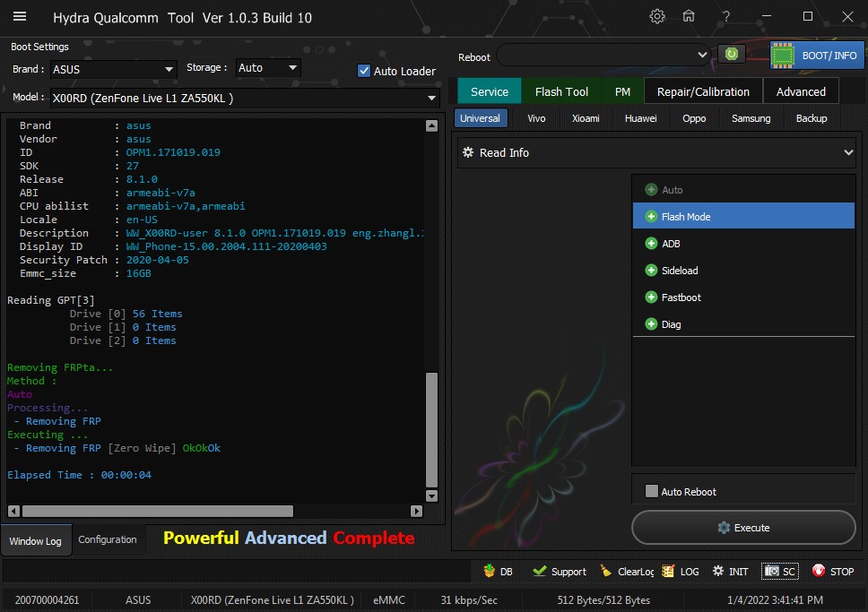Screen dimensions: 868x612
Task: Click the eMMC status bar entry
Action: coord(389,599)
